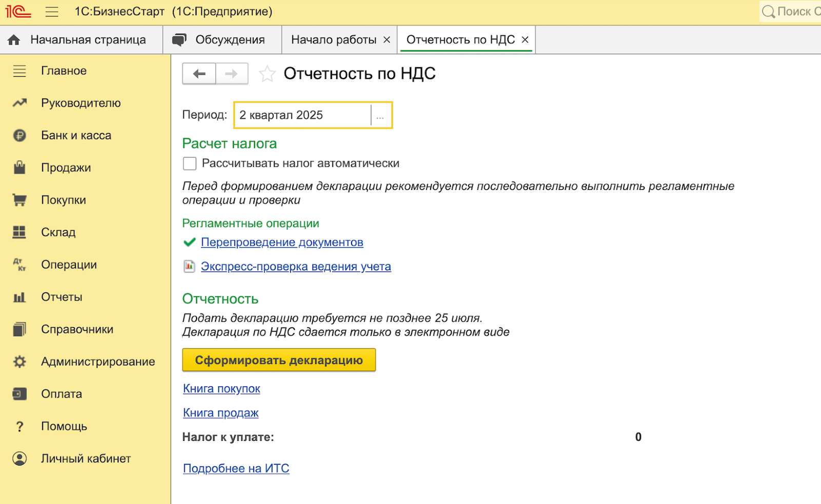Viewport: 821px width, 504px height.
Task: Open Банк и касса section
Action: (x=76, y=135)
